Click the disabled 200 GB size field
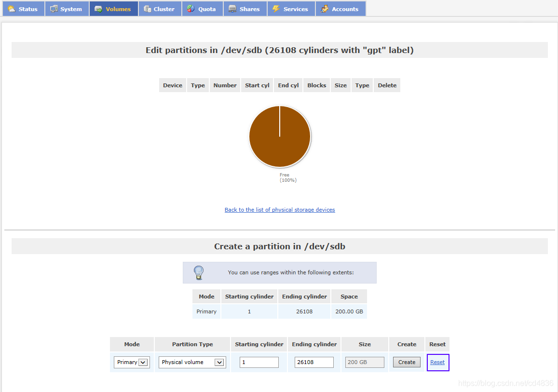 tap(365, 362)
